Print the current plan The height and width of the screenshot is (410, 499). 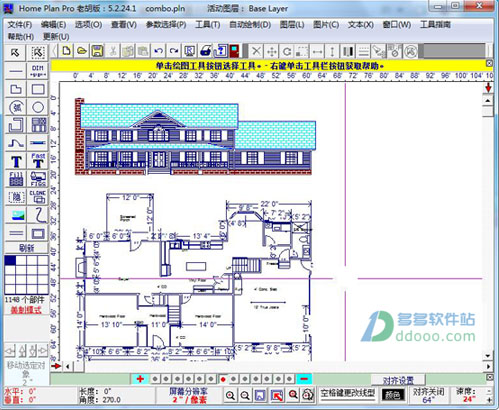coord(205,51)
